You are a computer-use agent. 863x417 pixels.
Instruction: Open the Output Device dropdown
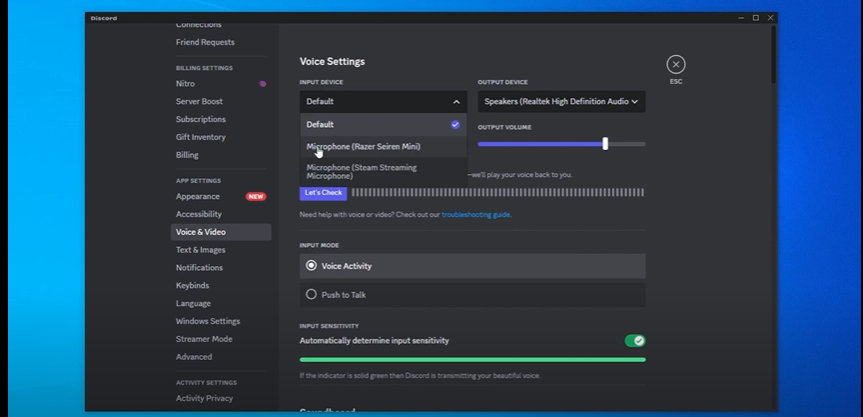tap(561, 101)
